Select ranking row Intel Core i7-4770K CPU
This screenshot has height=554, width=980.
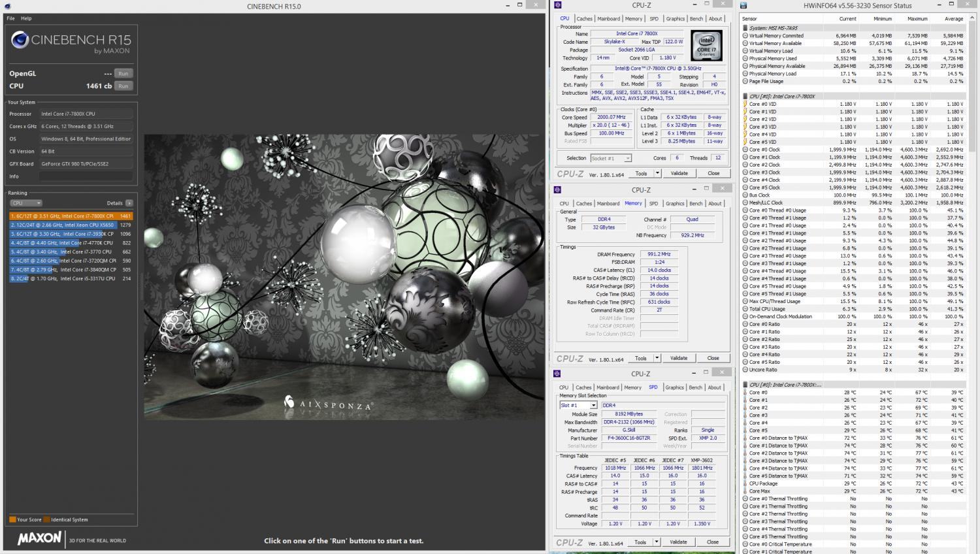point(71,242)
